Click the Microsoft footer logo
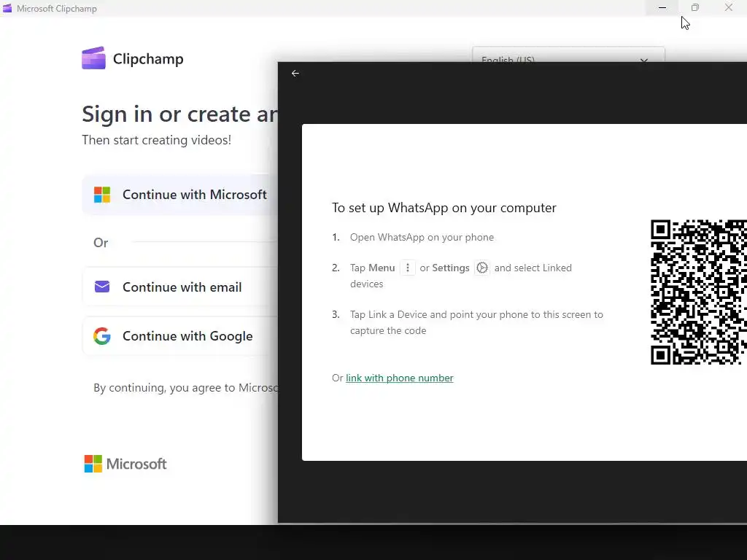 pyautogui.click(x=125, y=464)
